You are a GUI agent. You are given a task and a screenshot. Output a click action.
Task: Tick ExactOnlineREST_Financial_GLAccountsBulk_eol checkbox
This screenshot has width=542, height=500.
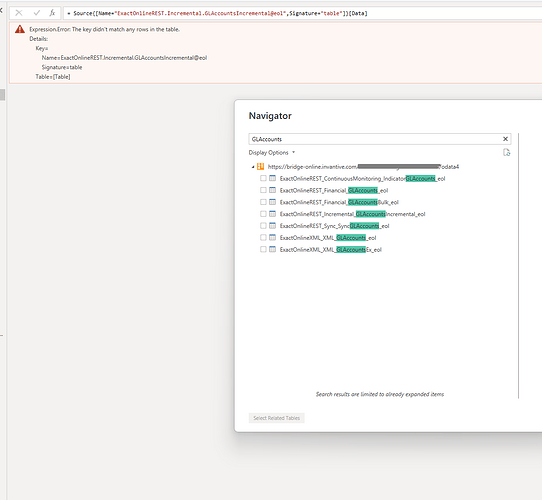coord(263,202)
